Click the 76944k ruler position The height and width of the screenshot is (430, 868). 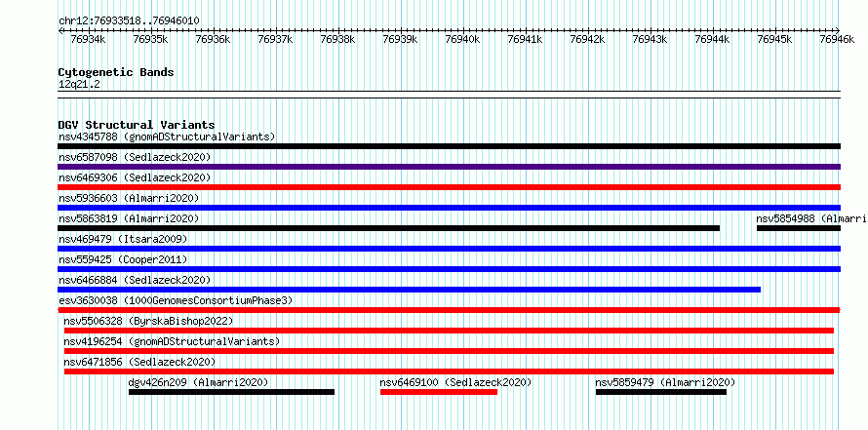(x=713, y=39)
